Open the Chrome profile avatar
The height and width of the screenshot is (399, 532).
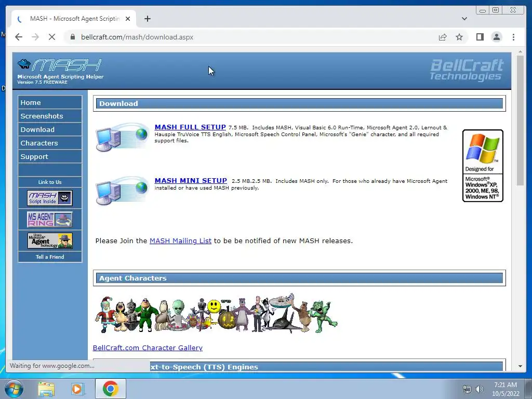tap(496, 37)
